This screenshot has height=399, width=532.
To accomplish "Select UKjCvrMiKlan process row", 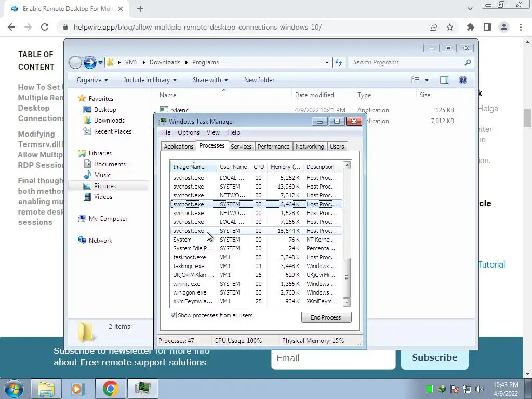I will tap(256, 275).
